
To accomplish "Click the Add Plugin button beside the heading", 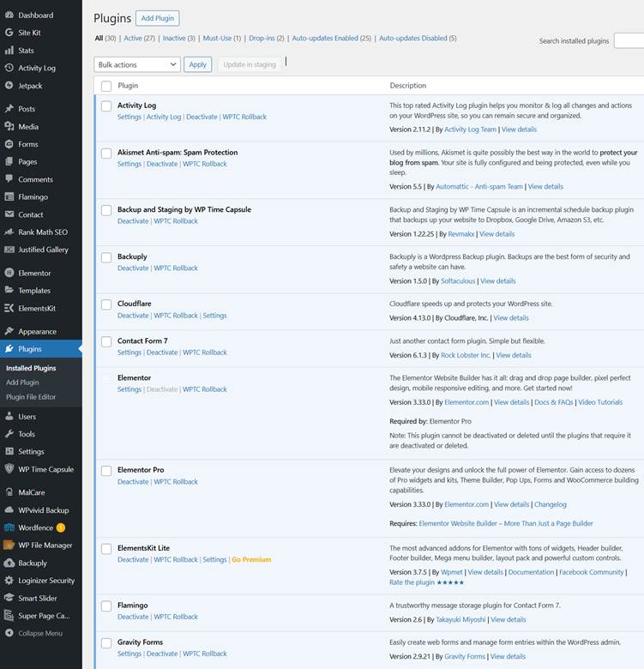I will [x=157, y=18].
